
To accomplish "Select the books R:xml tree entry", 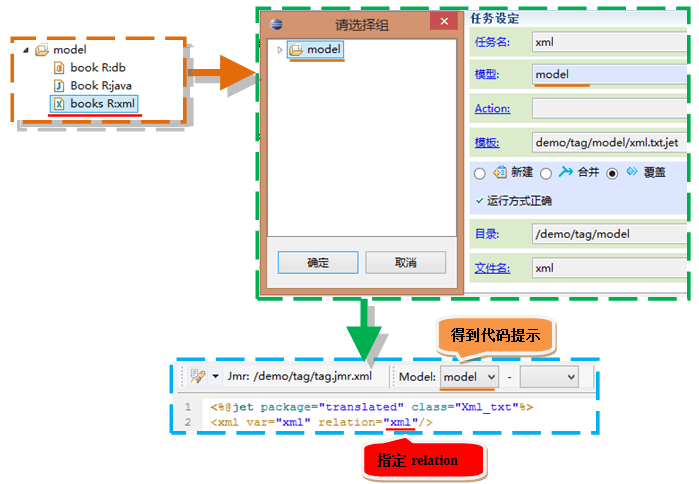I will pos(94,104).
